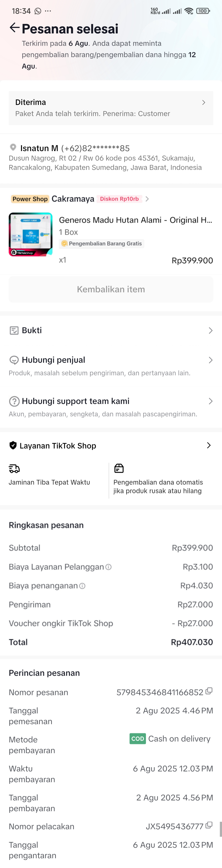This screenshot has width=222, height=868.
Task: Tap the Diskon Rp10rb voucher tag
Action: tap(119, 199)
